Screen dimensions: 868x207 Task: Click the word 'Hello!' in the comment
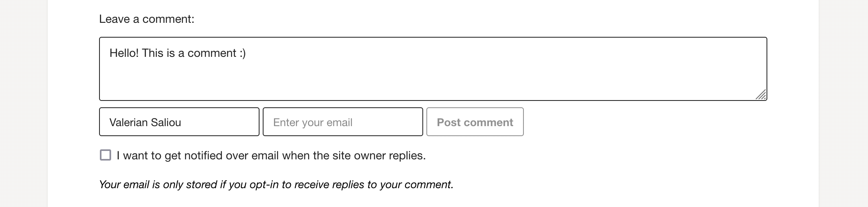(x=124, y=53)
